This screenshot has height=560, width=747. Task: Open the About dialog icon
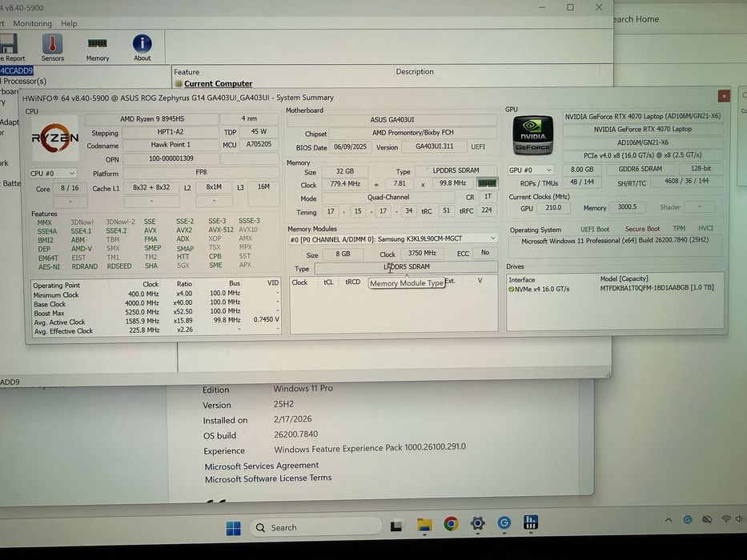(x=142, y=48)
